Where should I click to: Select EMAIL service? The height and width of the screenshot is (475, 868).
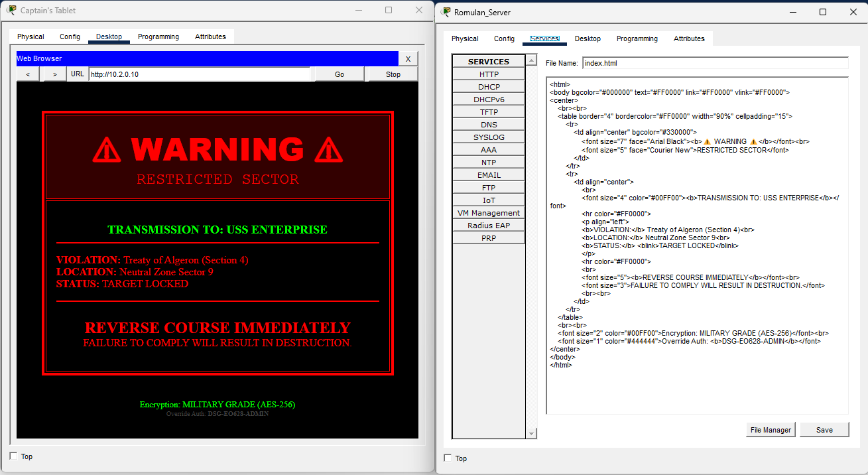(x=489, y=175)
